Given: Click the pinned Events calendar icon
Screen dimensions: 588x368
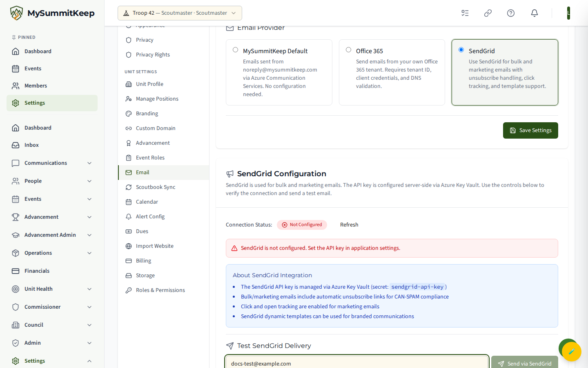Looking at the screenshot, I should point(16,69).
